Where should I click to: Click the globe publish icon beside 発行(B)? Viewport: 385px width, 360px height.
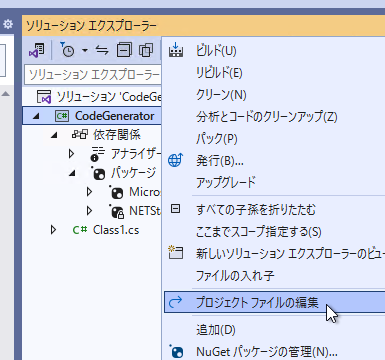[176, 160]
